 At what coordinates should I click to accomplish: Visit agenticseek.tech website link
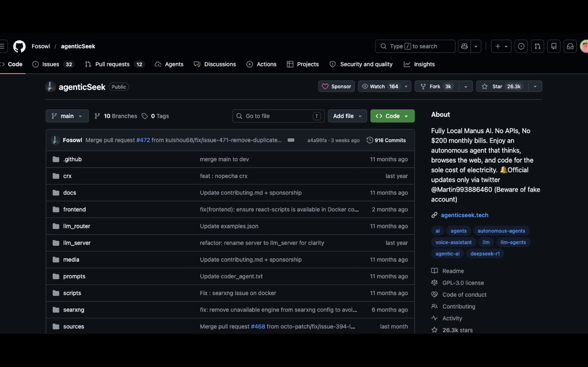[464, 215]
